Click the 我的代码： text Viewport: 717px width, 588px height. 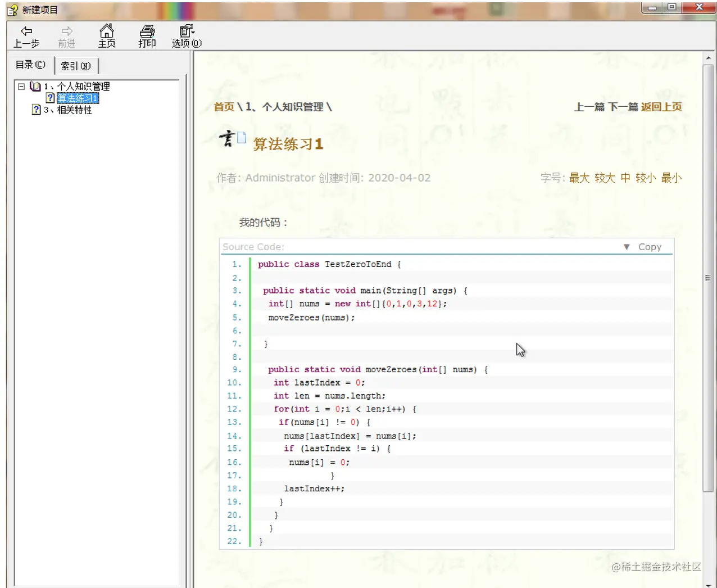264,223
